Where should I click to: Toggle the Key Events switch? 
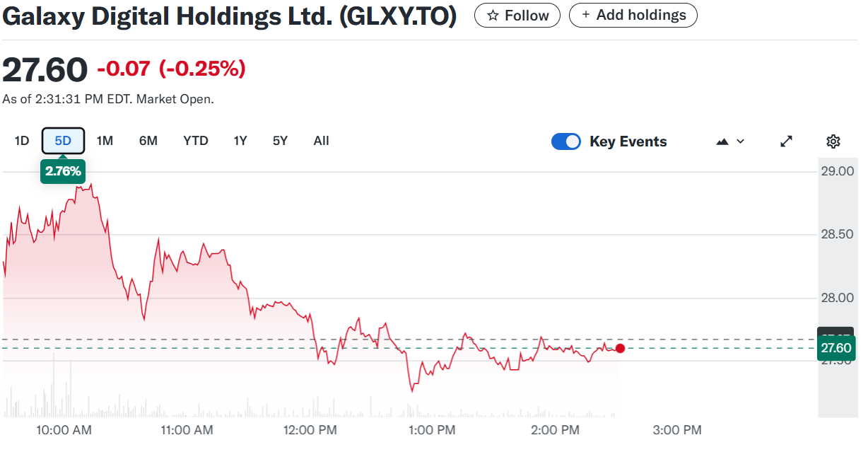click(565, 141)
